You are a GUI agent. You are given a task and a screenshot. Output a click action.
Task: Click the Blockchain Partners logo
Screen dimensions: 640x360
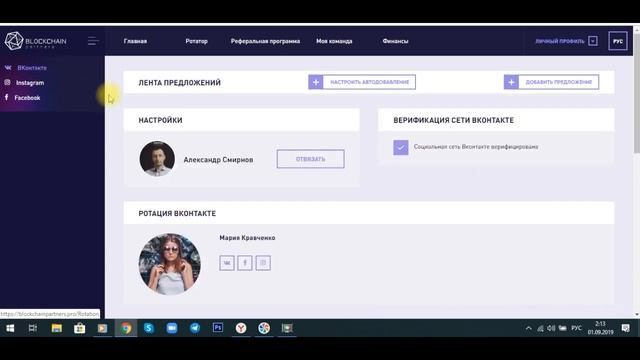coord(35,41)
